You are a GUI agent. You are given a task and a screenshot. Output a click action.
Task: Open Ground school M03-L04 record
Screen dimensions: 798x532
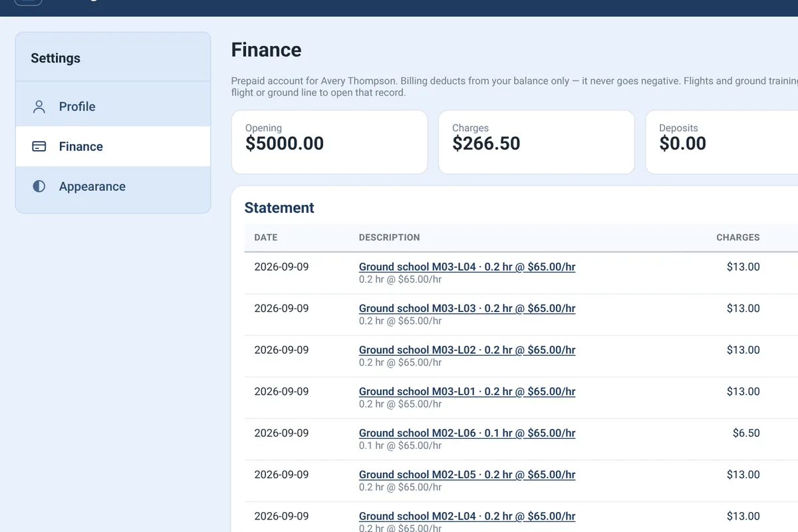pos(467,267)
